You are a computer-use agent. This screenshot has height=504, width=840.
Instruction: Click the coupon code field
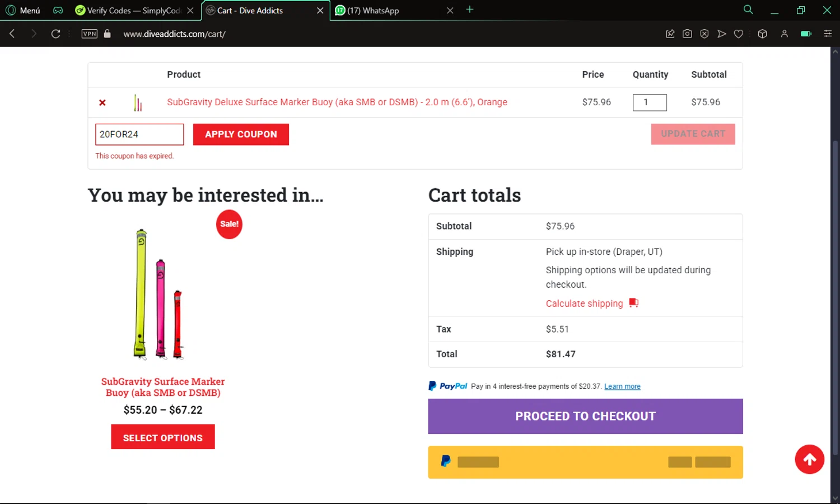pyautogui.click(x=139, y=134)
